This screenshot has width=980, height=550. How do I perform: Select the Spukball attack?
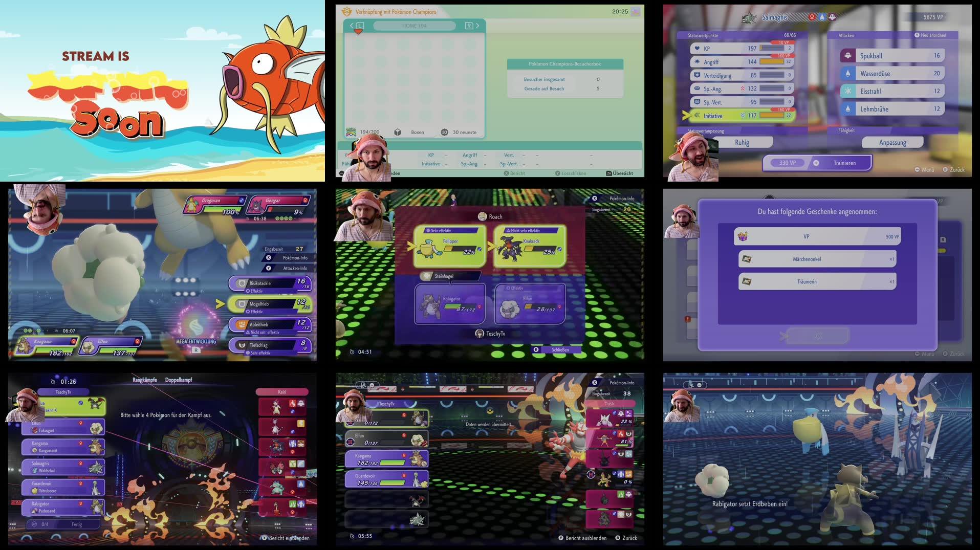coord(892,55)
